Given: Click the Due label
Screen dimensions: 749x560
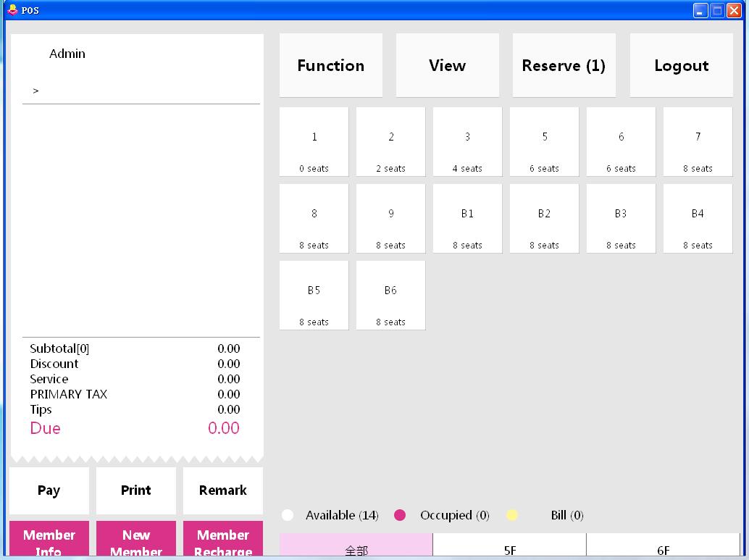Looking at the screenshot, I should coord(46,428).
